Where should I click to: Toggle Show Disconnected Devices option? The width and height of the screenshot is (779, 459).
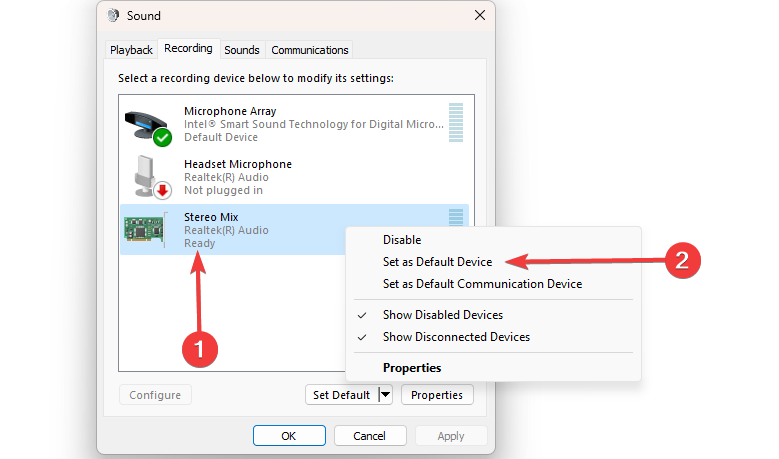pyautogui.click(x=456, y=337)
